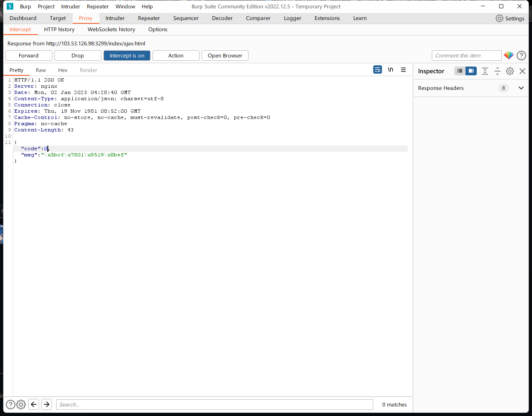The height and width of the screenshot is (416, 532).
Task: Open the Logger tab
Action: [x=293, y=18]
